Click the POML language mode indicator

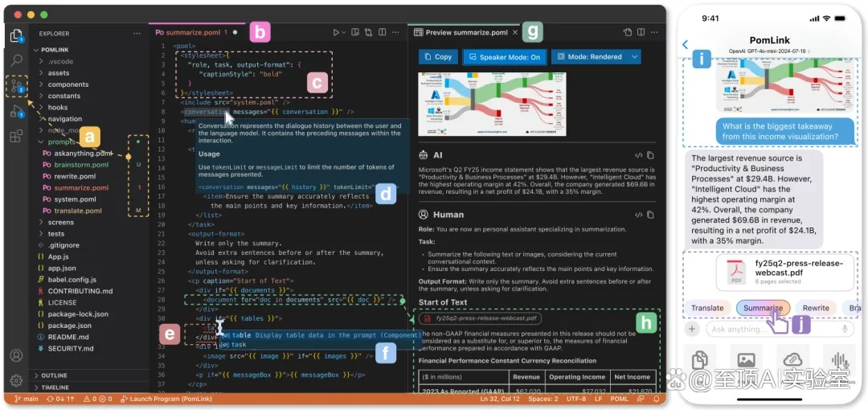pyautogui.click(x=619, y=399)
